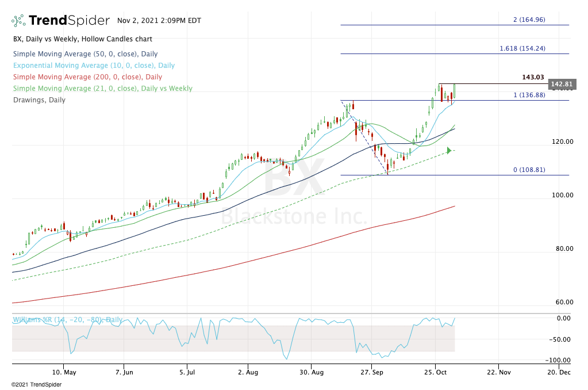The height and width of the screenshot is (390, 588).
Task: Click the '100.00' price axis label
Action: pos(562,195)
